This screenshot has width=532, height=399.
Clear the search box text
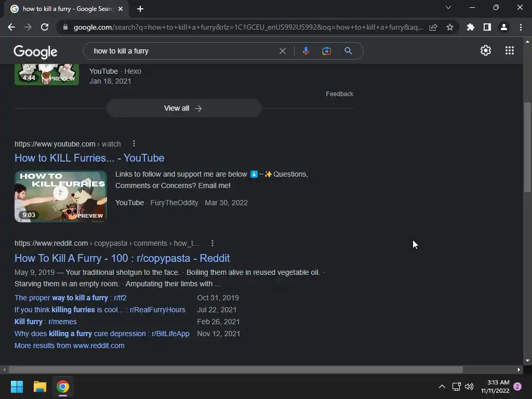click(282, 51)
